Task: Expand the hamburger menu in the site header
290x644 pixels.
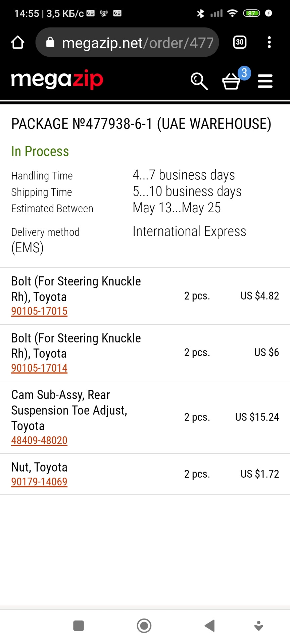Action: pyautogui.click(x=265, y=81)
